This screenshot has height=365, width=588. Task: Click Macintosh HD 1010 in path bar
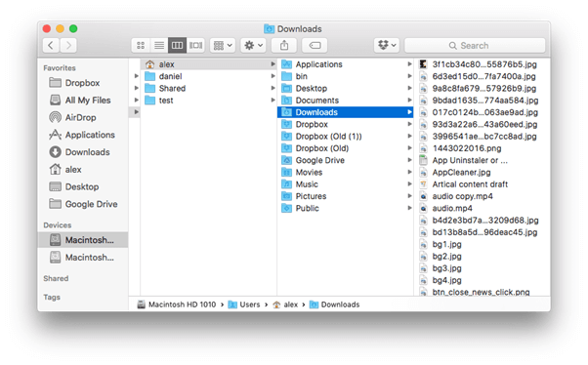pyautogui.click(x=177, y=304)
